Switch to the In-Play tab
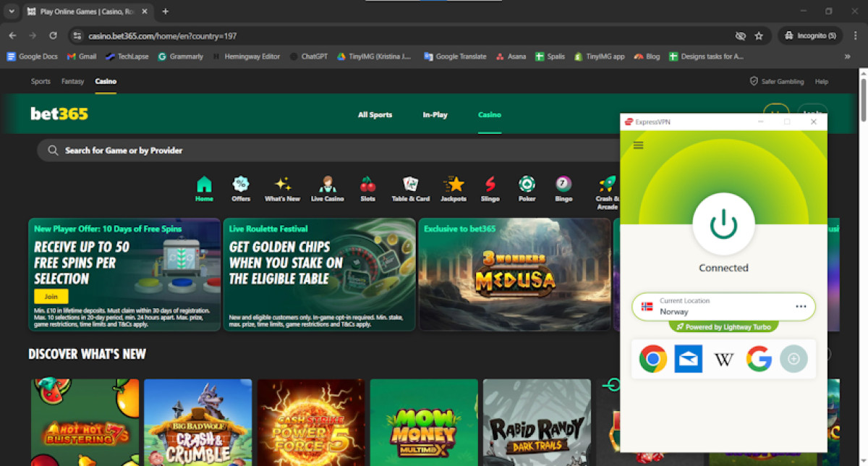This screenshot has height=466, width=868. [435, 115]
